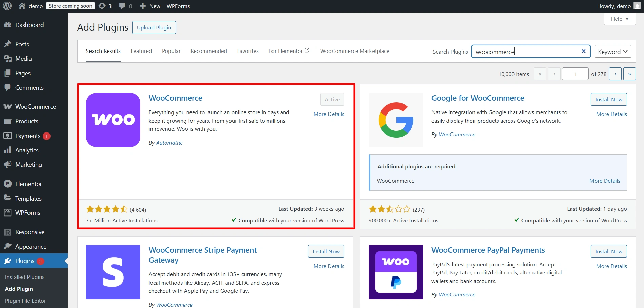Viewport: 644px width, 308px height.
Task: Switch to the Featured tab
Action: [141, 51]
